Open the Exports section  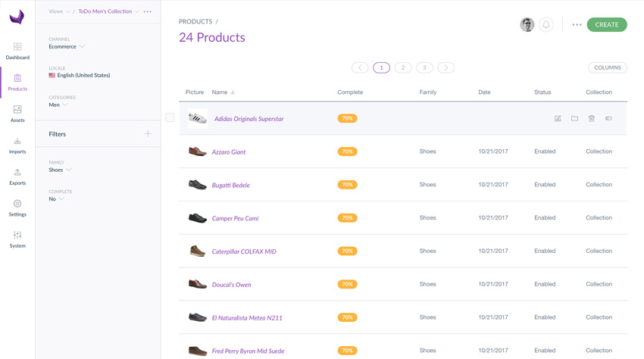[x=17, y=177]
